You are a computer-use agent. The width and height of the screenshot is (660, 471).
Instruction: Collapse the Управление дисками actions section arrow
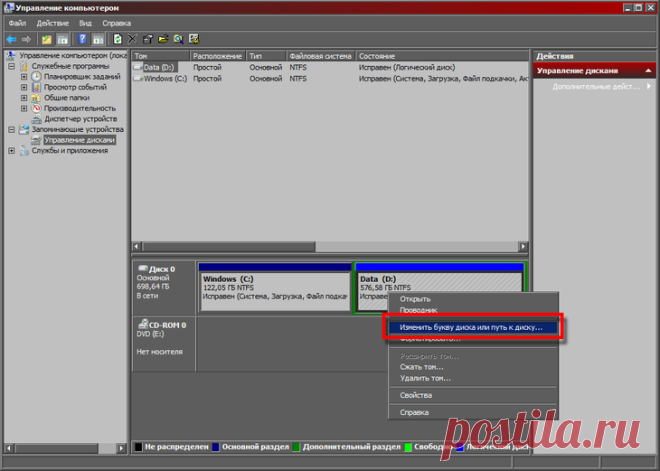point(648,71)
